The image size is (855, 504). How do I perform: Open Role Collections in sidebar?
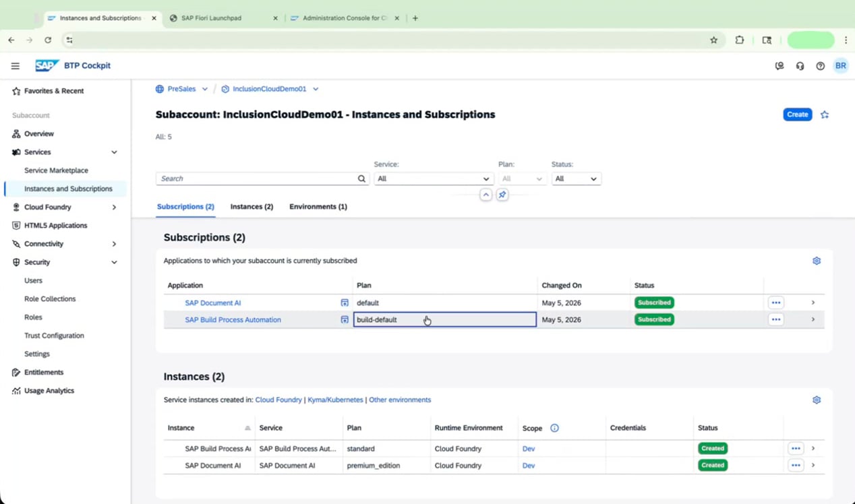pos(50,299)
